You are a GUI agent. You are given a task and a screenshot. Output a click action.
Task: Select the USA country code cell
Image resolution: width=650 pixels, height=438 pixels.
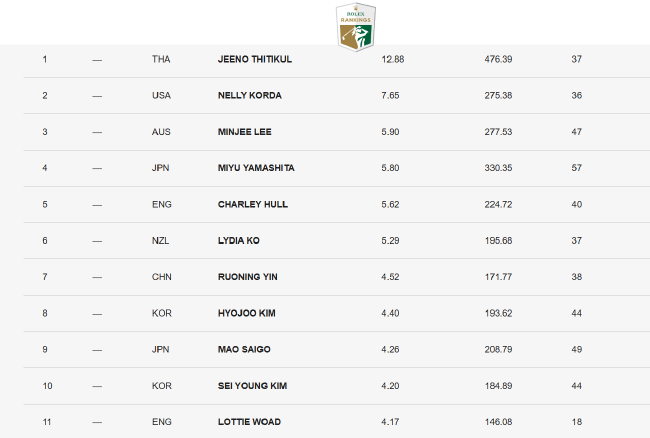click(x=161, y=95)
